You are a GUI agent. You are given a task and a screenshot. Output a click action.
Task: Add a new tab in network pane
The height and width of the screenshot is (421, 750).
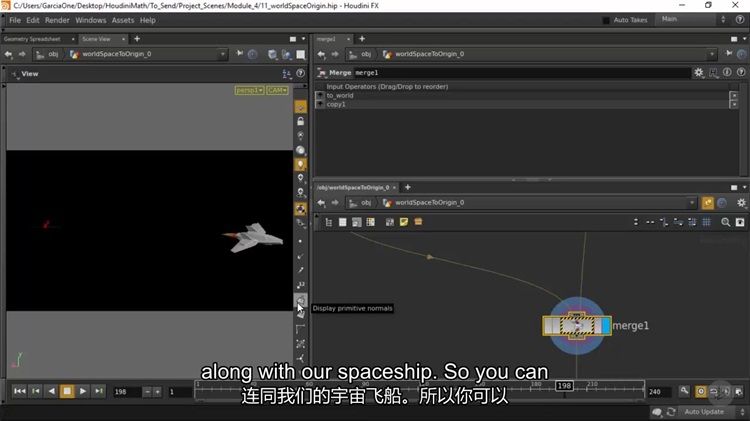tap(408, 188)
